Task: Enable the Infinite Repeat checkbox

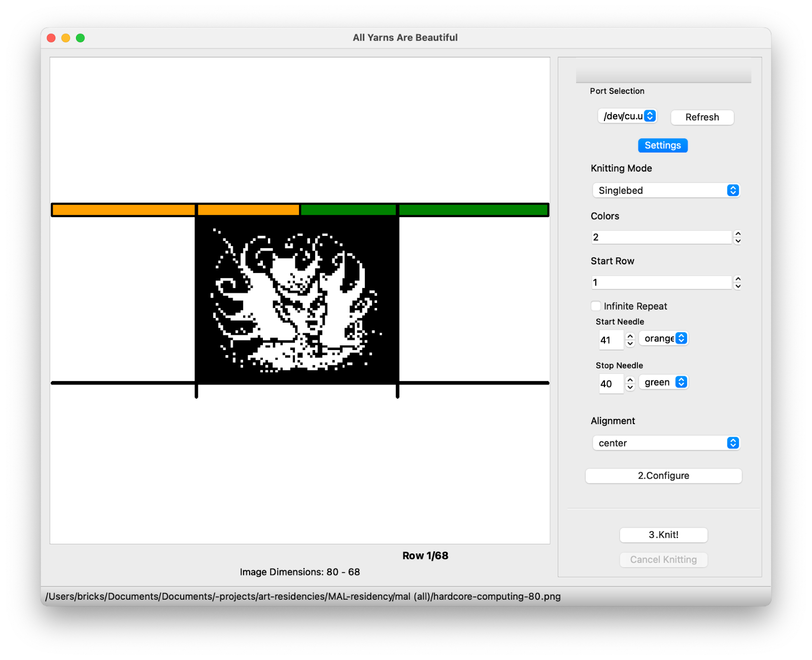Action: coord(596,306)
